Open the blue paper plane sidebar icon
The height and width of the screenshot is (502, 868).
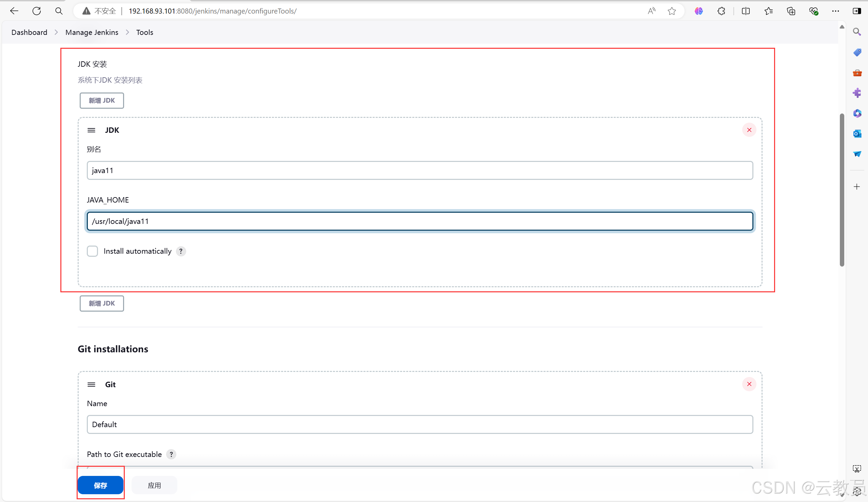(x=857, y=154)
